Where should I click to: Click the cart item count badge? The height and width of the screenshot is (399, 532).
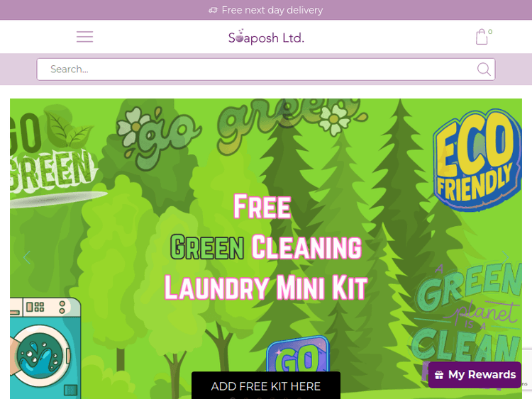[x=490, y=31]
